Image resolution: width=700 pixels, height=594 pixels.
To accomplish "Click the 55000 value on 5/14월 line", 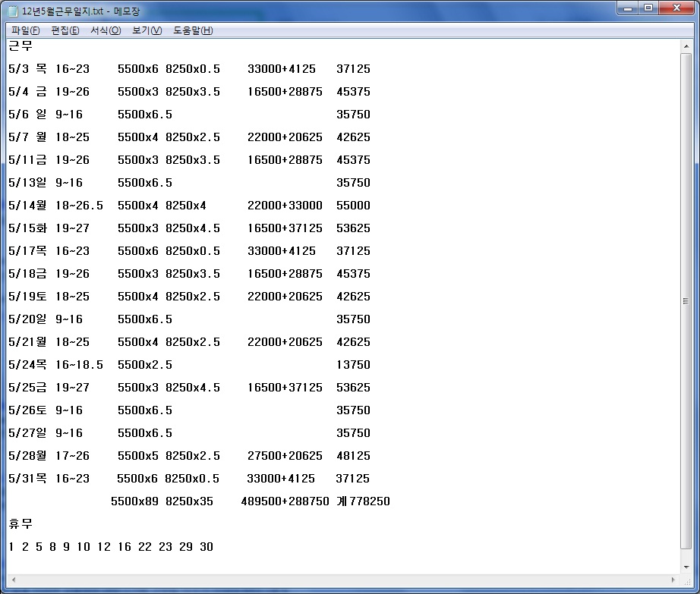I will [x=353, y=206].
